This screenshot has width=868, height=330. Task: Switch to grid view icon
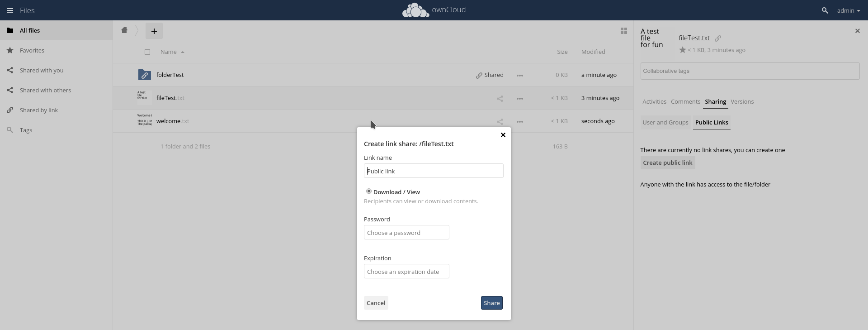[624, 31]
